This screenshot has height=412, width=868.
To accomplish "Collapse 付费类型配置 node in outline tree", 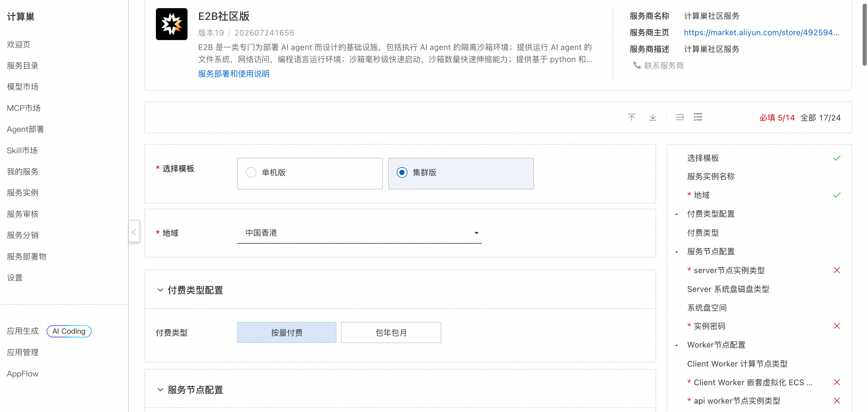I will point(676,214).
